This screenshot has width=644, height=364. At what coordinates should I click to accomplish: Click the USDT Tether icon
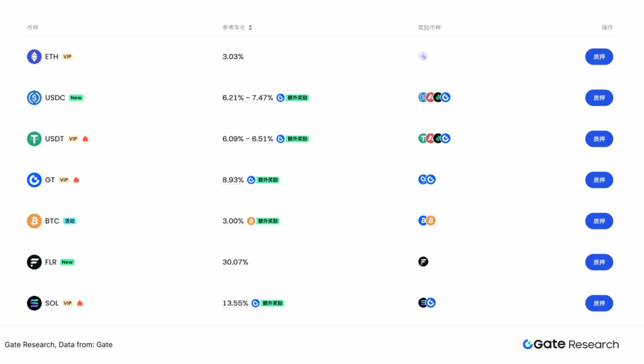34,139
